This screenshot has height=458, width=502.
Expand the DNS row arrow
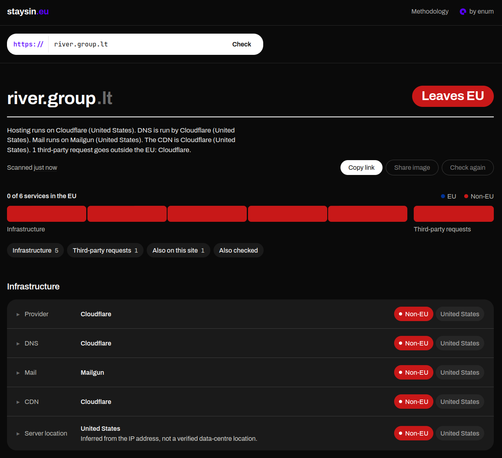[x=18, y=344]
